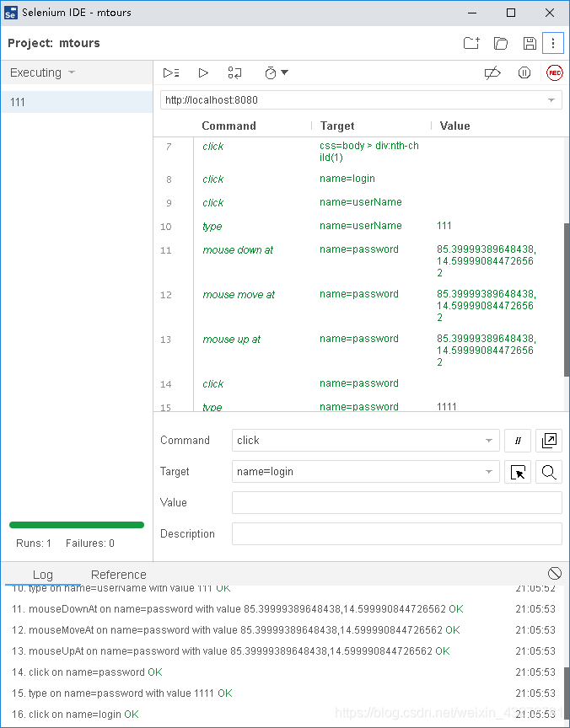Create a new project via folder-plus icon
570x728 pixels.
pos(471,43)
